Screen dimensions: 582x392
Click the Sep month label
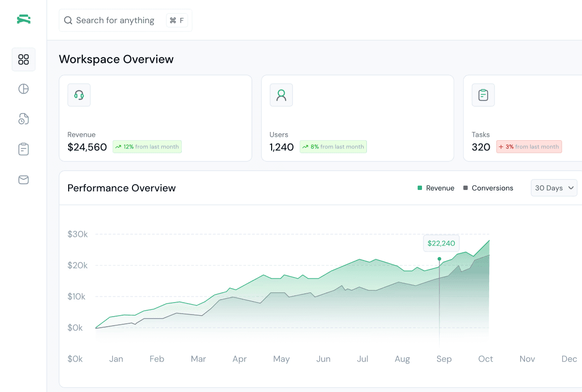tap(444, 359)
